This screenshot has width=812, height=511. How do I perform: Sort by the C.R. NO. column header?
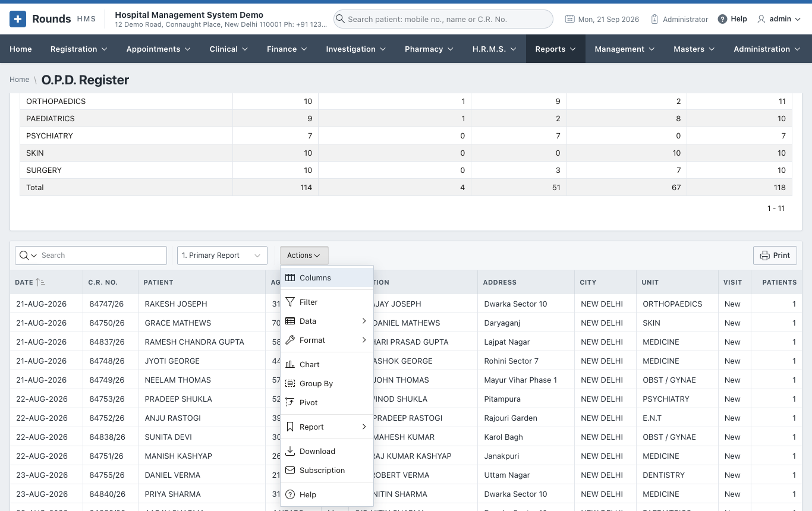click(x=103, y=282)
